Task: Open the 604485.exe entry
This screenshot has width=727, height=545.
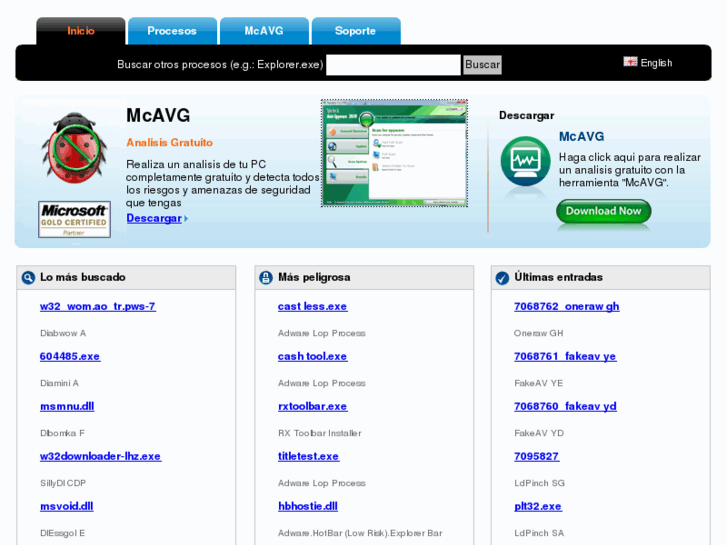Action: (x=70, y=356)
